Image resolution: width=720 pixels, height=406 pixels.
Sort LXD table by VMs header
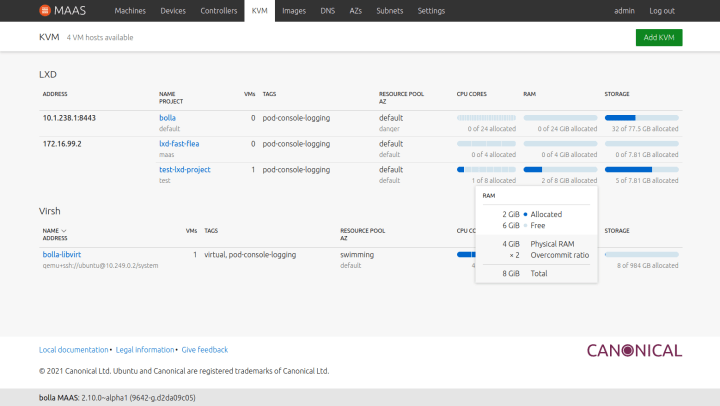(249, 94)
